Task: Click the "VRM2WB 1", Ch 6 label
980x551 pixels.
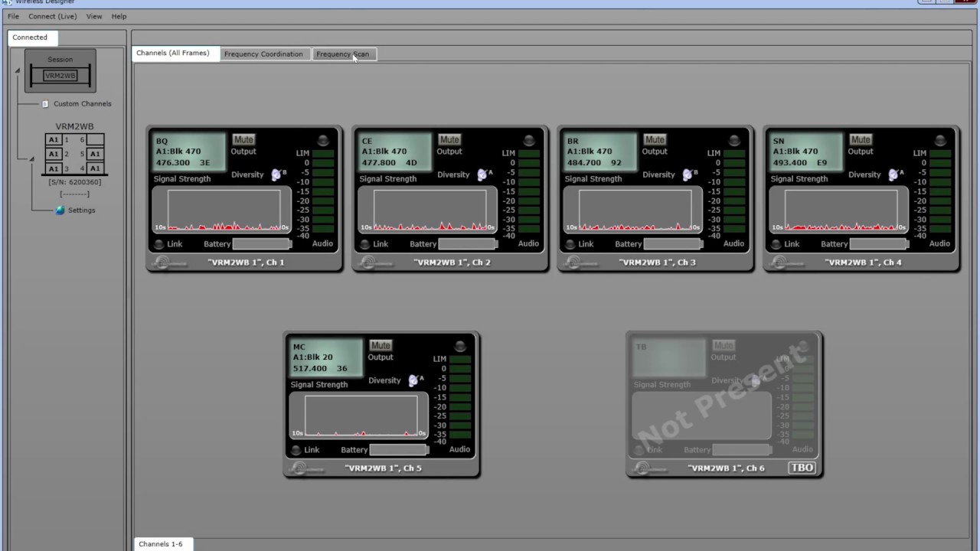Action: click(x=726, y=468)
